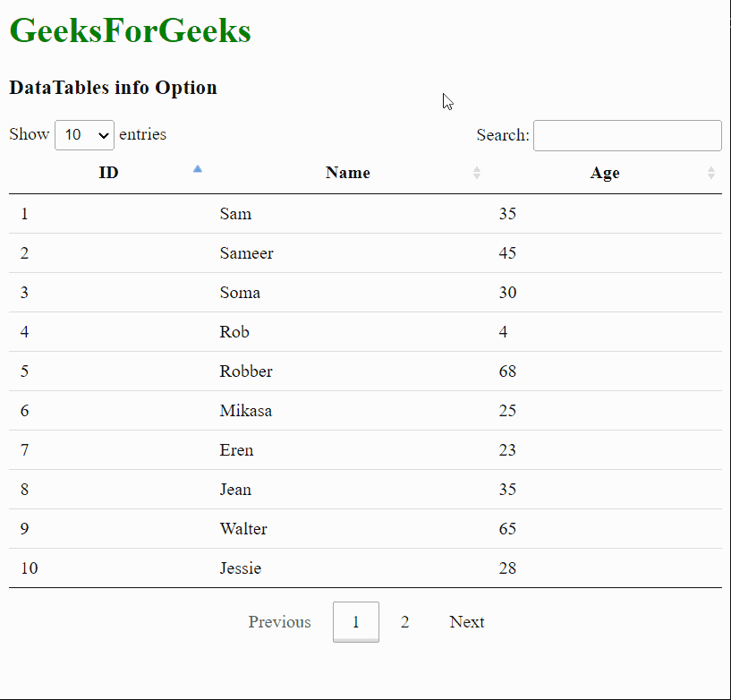Sort the table by the Name header
731x700 pixels.
(x=348, y=173)
